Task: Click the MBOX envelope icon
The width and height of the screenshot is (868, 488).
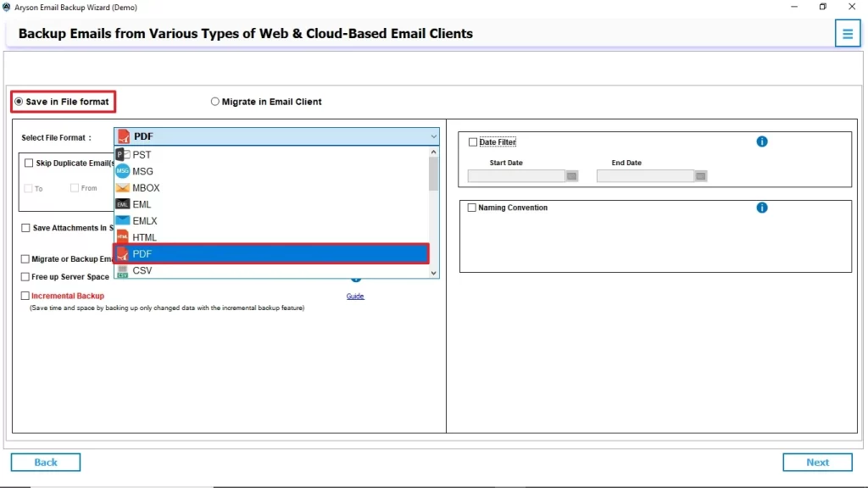Action: [122, 187]
